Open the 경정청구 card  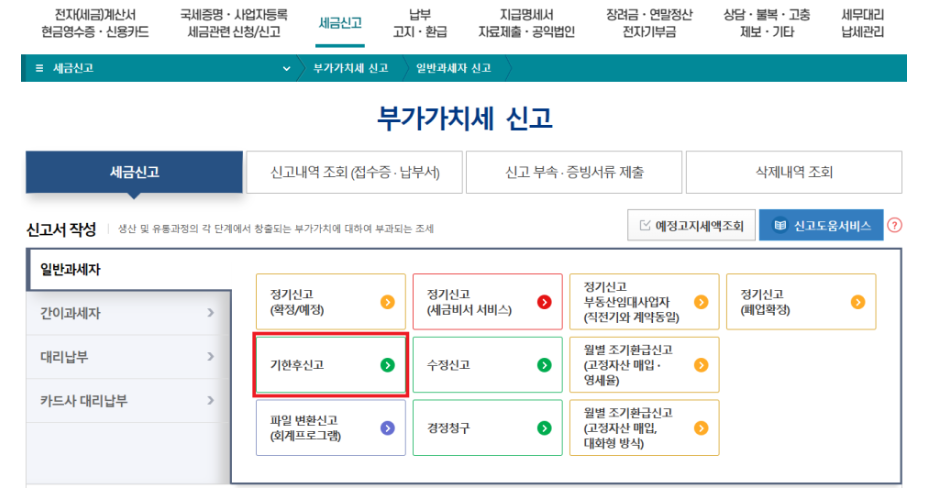(x=488, y=428)
